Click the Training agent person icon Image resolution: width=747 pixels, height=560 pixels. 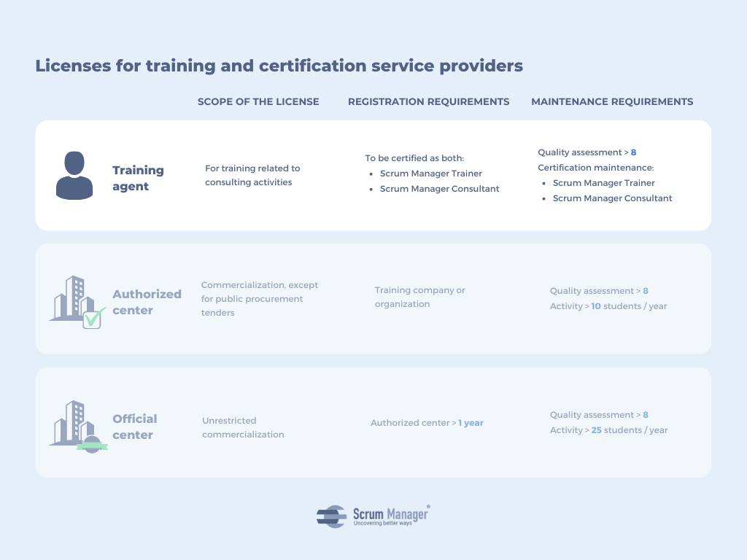(74, 176)
